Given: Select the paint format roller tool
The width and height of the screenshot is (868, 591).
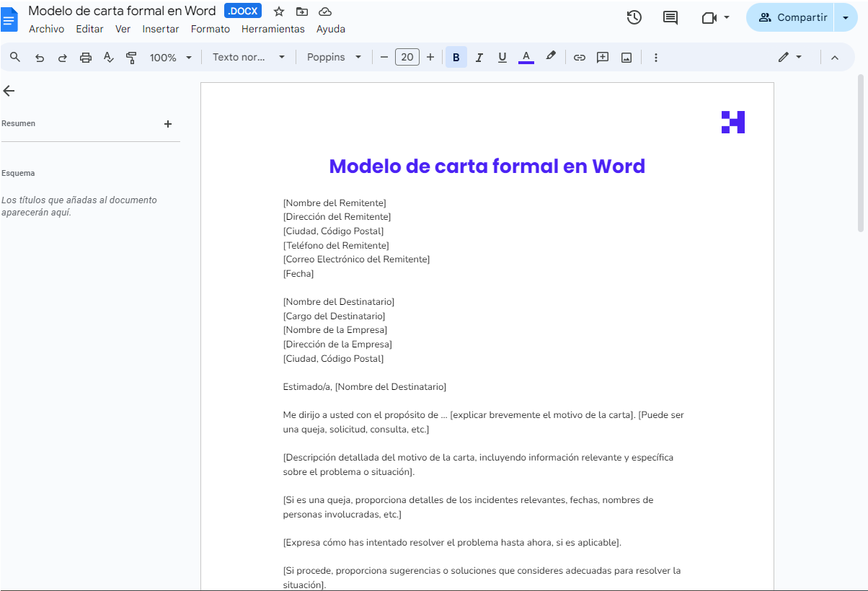Looking at the screenshot, I should (131, 58).
